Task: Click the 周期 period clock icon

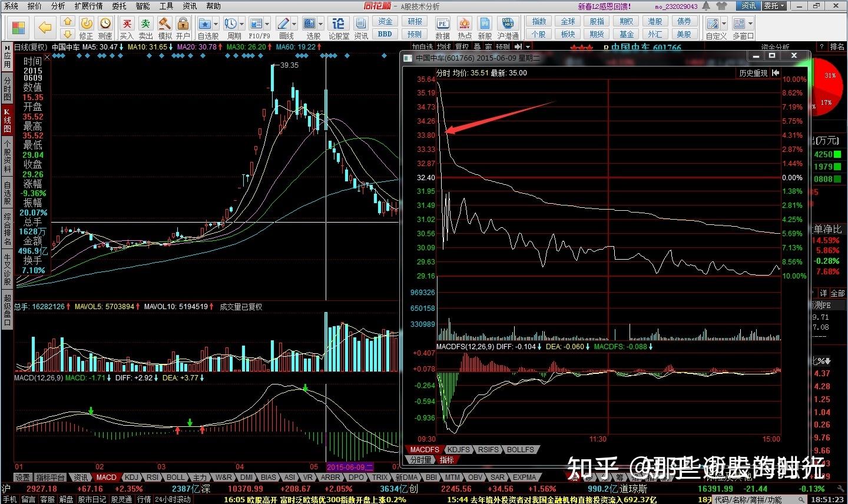Action: point(230,24)
